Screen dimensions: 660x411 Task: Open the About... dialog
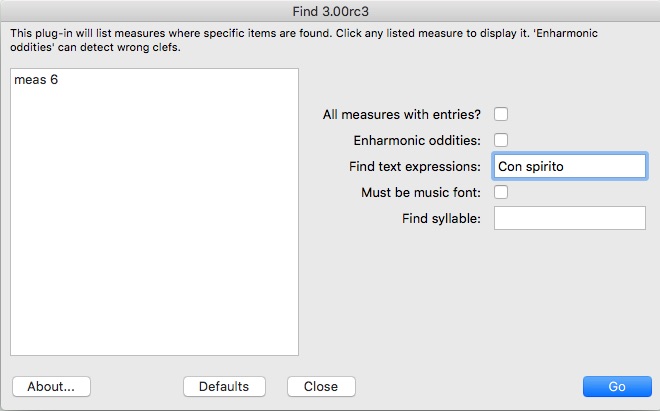tap(51, 386)
